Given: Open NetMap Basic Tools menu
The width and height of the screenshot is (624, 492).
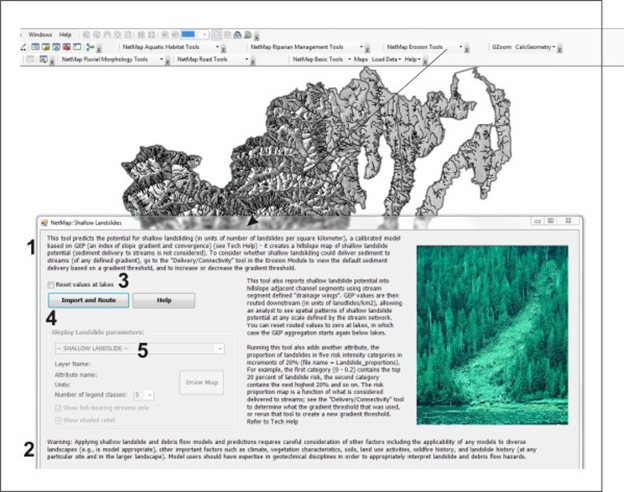Looking at the screenshot, I should [318, 59].
